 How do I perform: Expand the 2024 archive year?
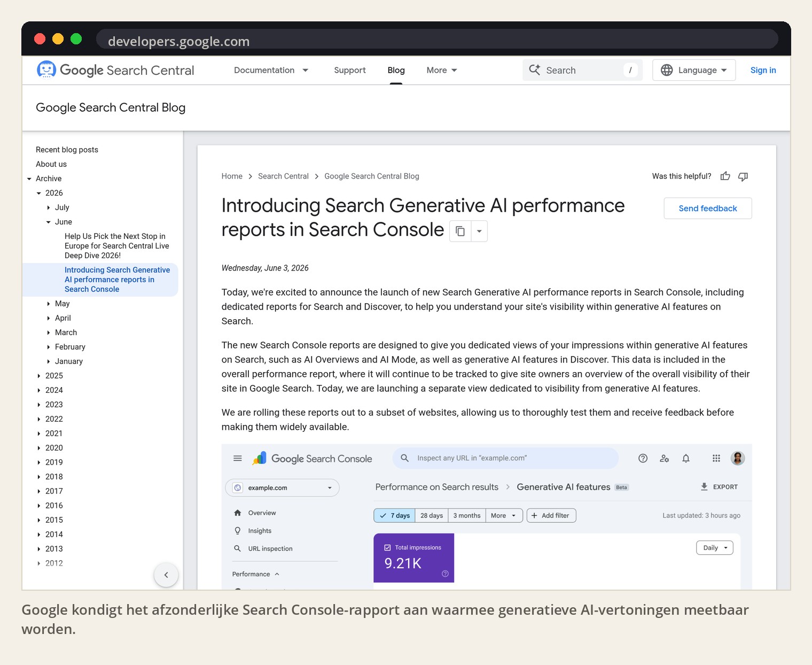point(39,390)
